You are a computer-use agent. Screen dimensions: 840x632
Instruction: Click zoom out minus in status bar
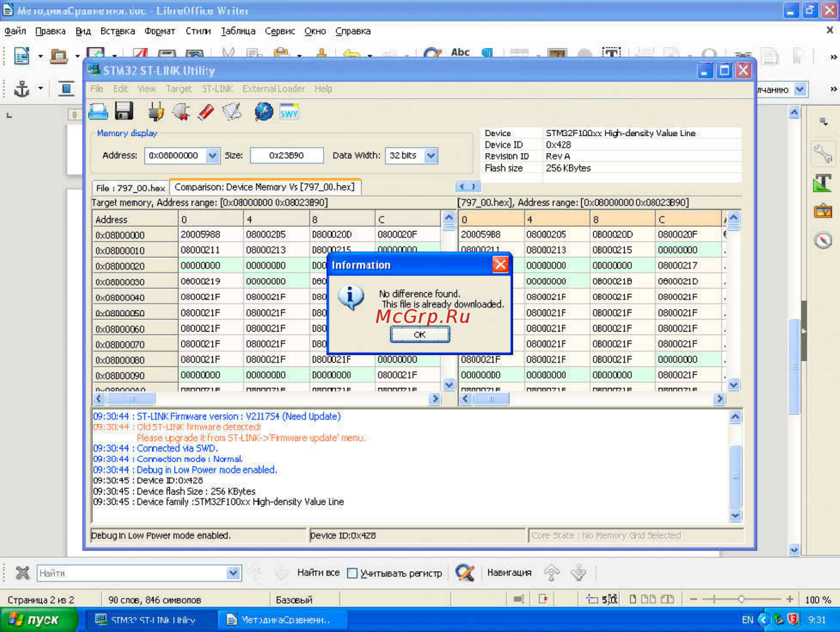point(694,599)
